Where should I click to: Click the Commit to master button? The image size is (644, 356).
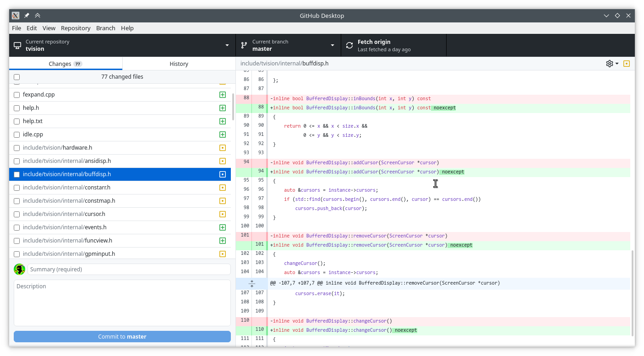(x=122, y=336)
